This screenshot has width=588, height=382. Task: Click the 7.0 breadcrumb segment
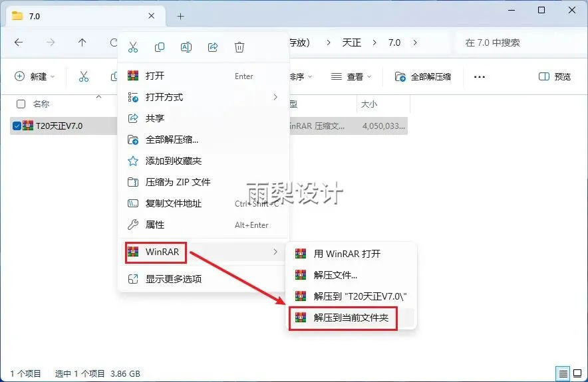tap(394, 43)
